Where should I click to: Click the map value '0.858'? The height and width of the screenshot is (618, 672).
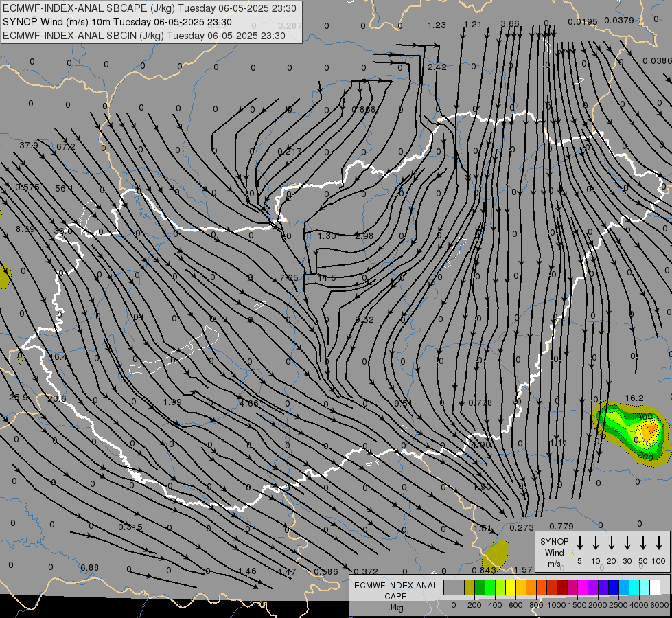pos(363,109)
